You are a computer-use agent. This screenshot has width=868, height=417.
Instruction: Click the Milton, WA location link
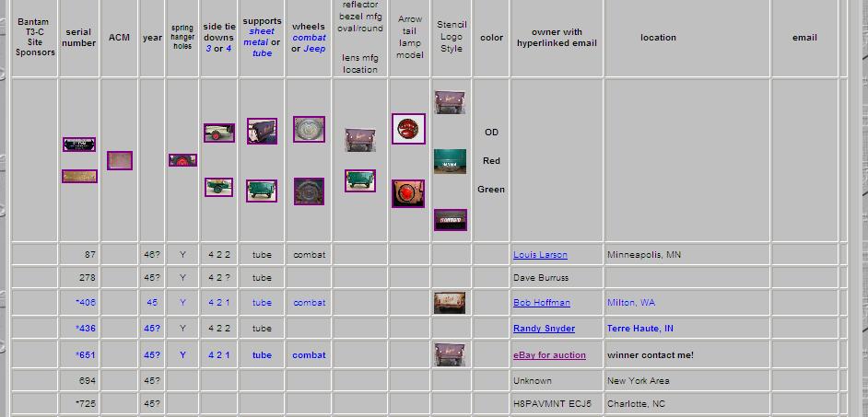click(631, 303)
